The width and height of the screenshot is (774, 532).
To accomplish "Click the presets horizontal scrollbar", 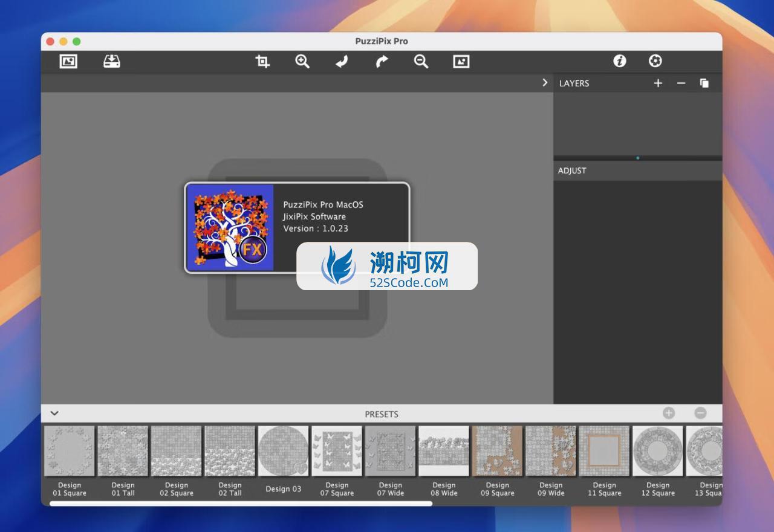I will tap(241, 503).
